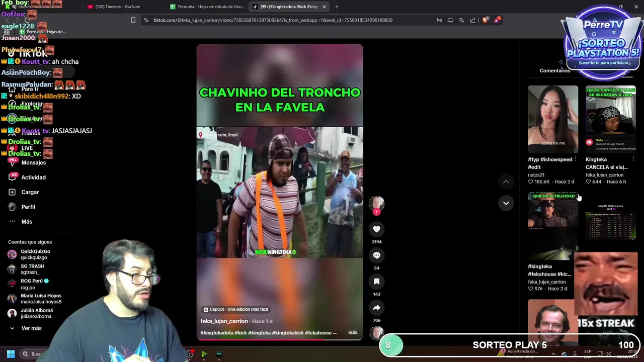Expand Ver más followed accounts
This screenshot has height=362, width=644.
[26, 328]
